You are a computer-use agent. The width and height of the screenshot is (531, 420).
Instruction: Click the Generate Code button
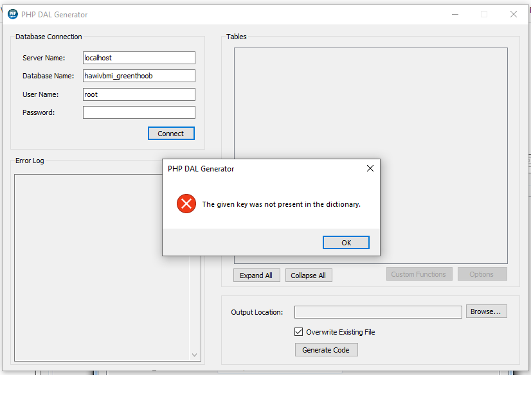pos(326,350)
